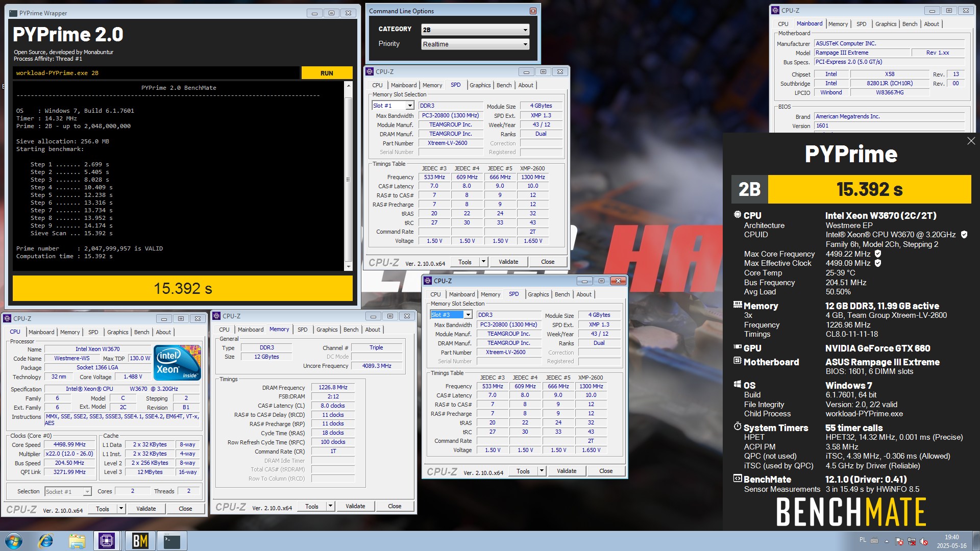Click the CPU-Z taskbar icon
980x551 pixels.
(107, 541)
